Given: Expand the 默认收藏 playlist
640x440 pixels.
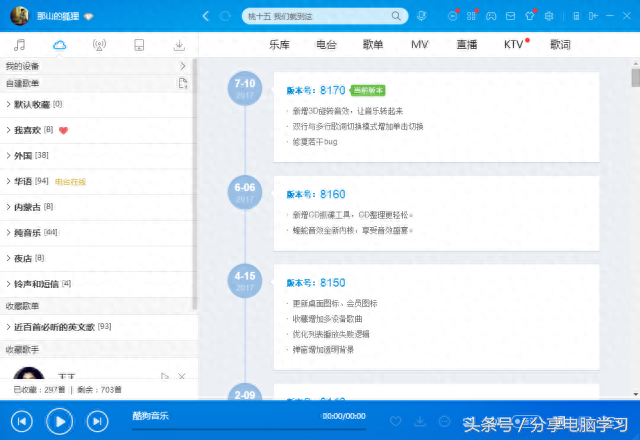Looking at the screenshot, I should click(8, 104).
